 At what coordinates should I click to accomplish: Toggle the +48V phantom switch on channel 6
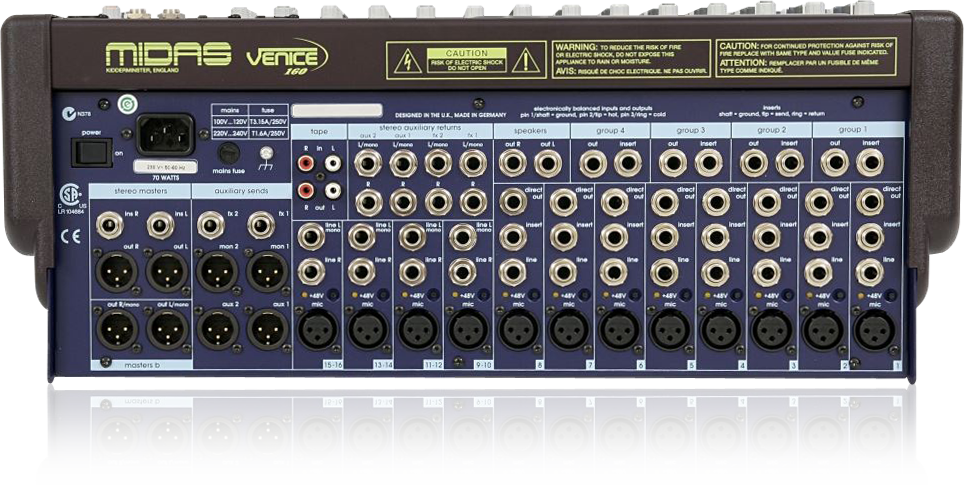point(635,295)
